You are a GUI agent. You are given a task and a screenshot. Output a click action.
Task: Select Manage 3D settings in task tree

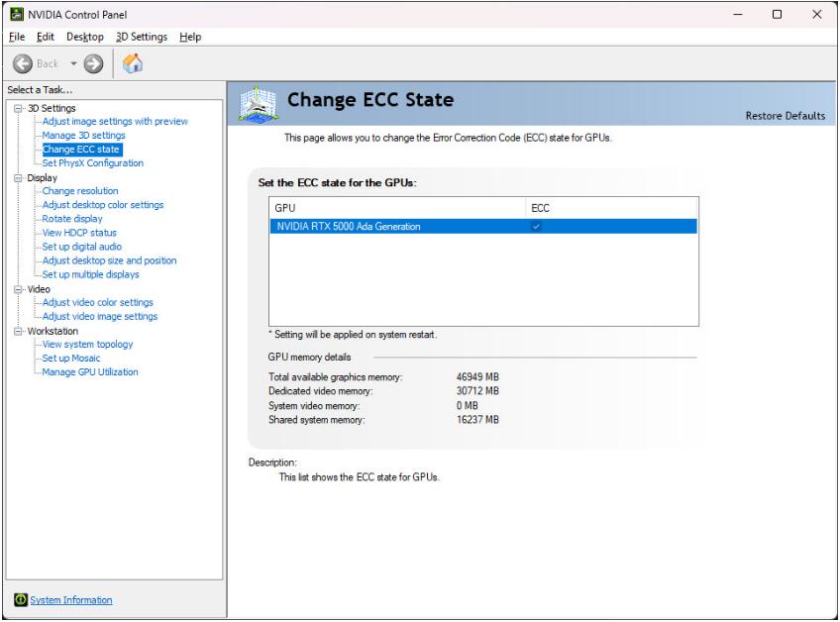(x=83, y=136)
